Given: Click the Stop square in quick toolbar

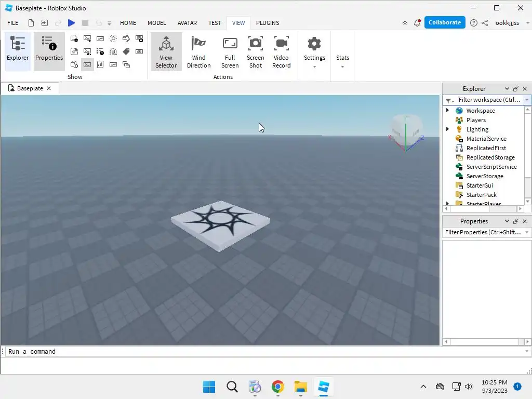Looking at the screenshot, I should pos(85,23).
